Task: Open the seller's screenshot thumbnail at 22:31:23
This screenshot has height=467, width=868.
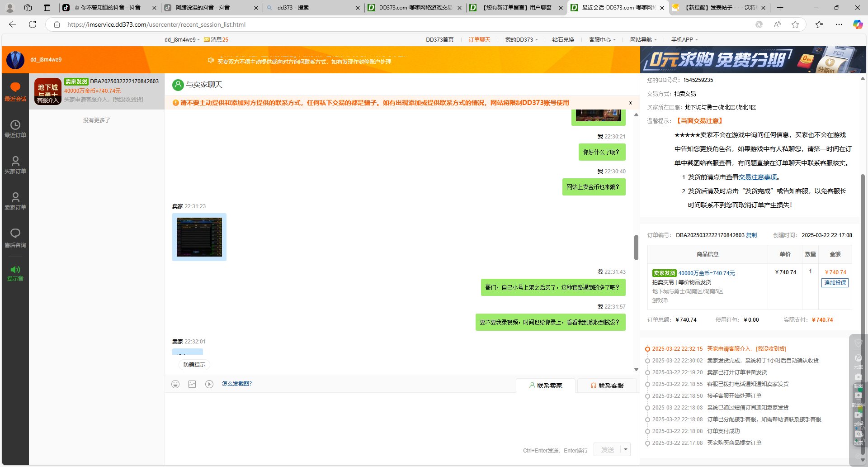Action: (199, 237)
